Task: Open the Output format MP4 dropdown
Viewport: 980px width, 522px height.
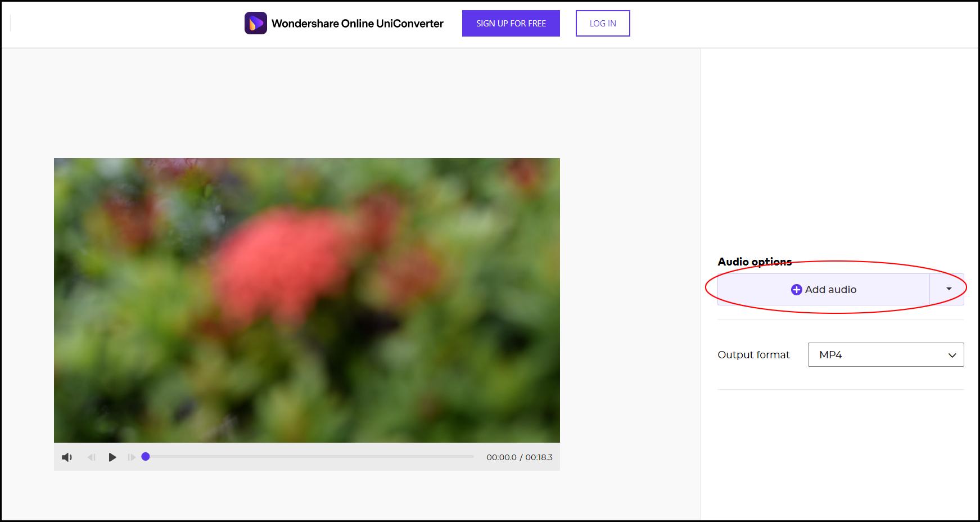Action: click(886, 355)
